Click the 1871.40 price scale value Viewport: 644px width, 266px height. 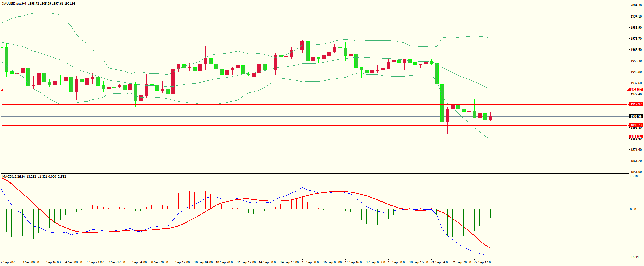coord(636,149)
